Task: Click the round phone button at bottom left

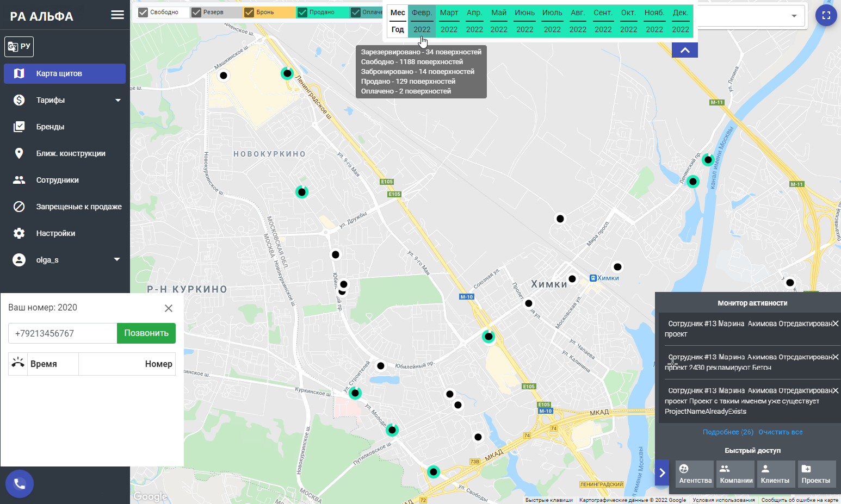Action: (x=20, y=483)
